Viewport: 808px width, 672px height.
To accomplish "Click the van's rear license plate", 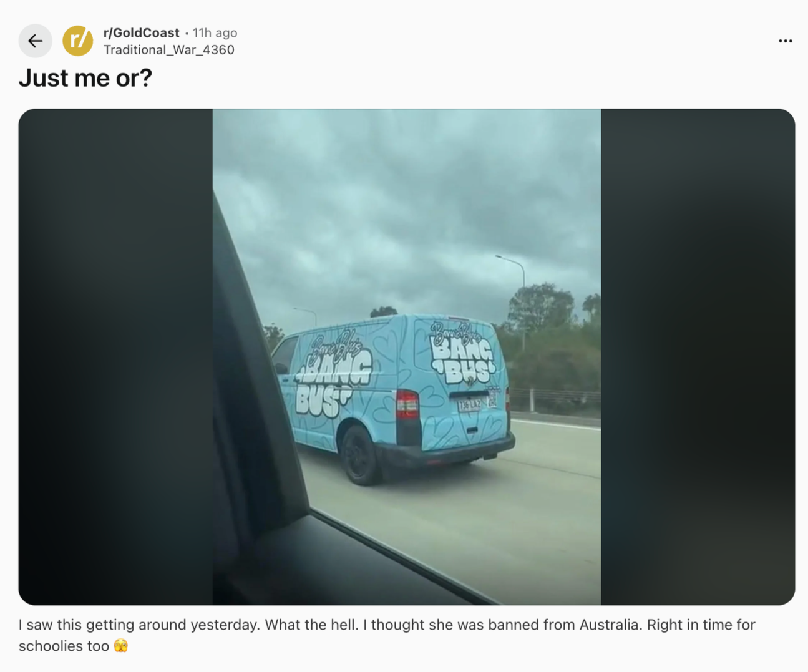I will coord(470,405).
